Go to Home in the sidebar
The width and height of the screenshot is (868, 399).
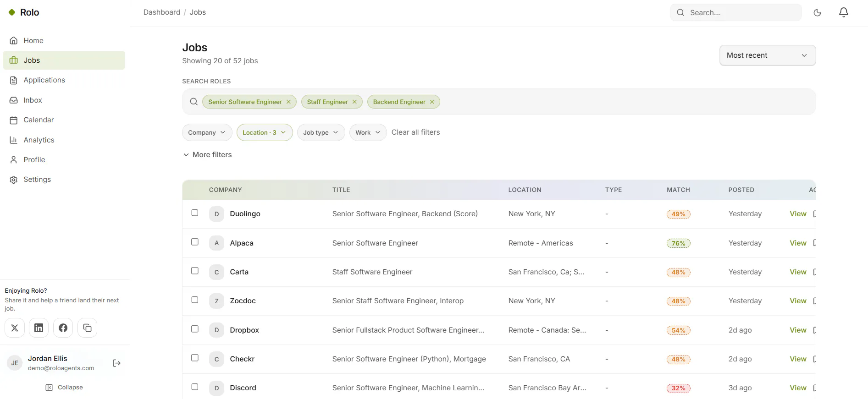point(64,41)
